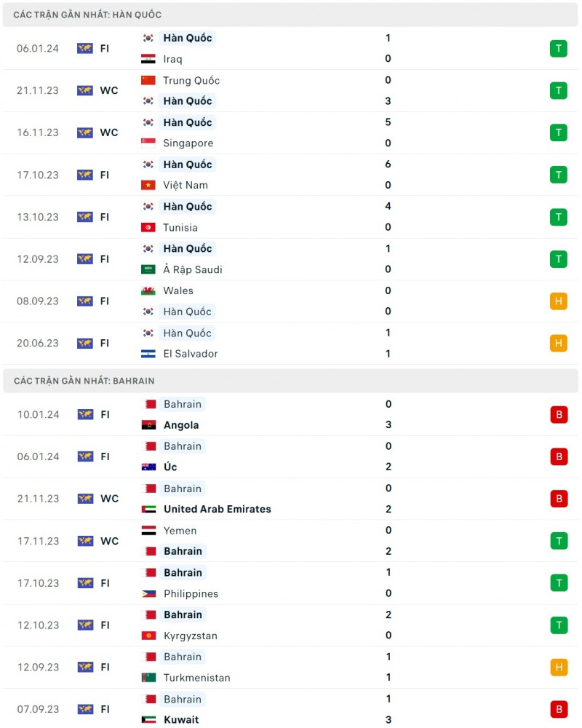Select the 'Các trận gần nhất: Hàn Quốc' header
This screenshot has height=728, width=582.
(87, 15)
